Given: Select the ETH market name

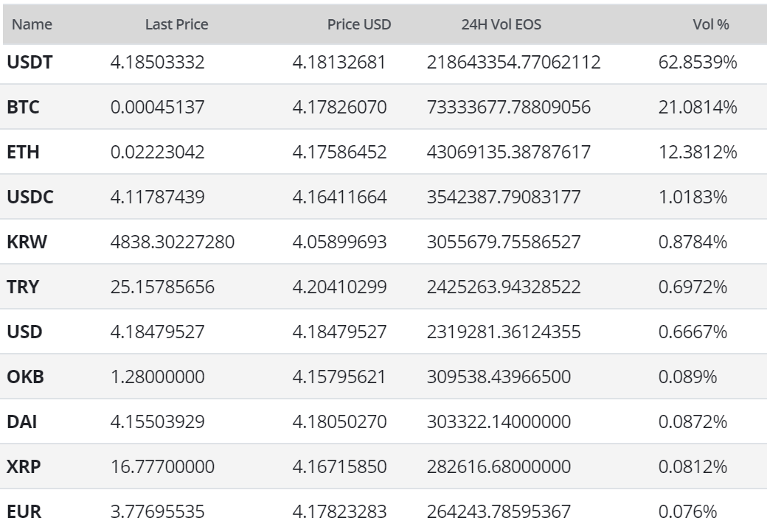Looking at the screenshot, I should pyautogui.click(x=23, y=153).
